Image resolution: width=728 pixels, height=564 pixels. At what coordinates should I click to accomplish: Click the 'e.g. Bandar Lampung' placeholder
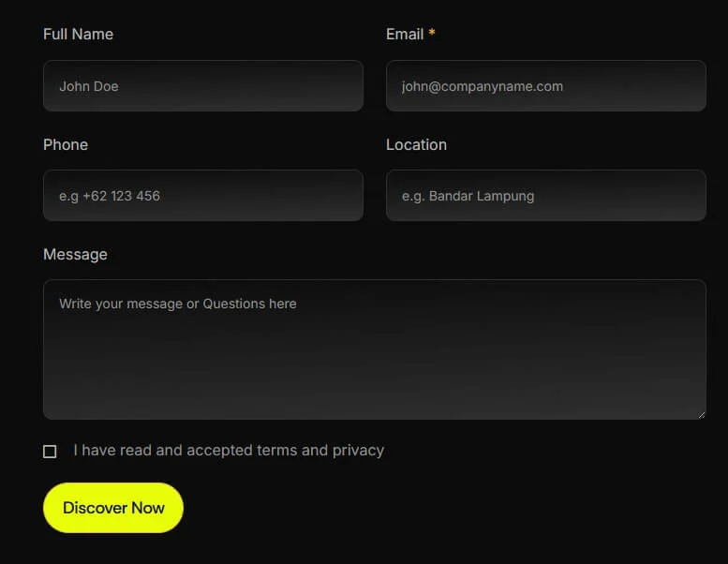coord(468,197)
